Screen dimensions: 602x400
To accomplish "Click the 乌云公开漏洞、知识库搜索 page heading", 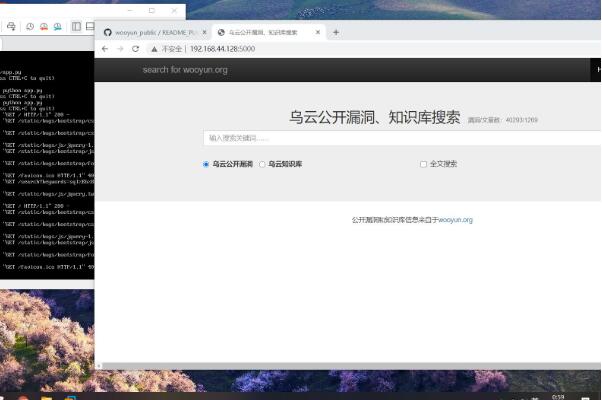I will 374,117.
